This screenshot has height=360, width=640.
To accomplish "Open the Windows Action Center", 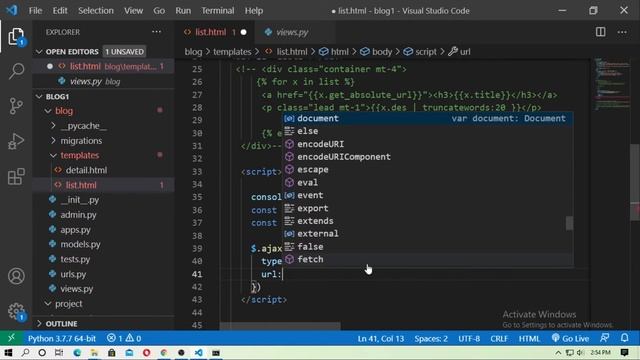I will click(x=624, y=353).
